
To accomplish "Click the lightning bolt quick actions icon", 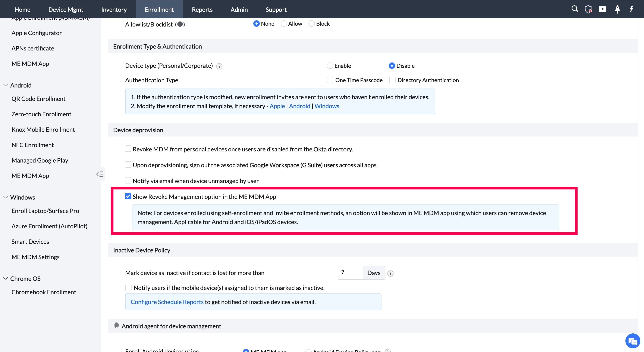I will coord(631,9).
